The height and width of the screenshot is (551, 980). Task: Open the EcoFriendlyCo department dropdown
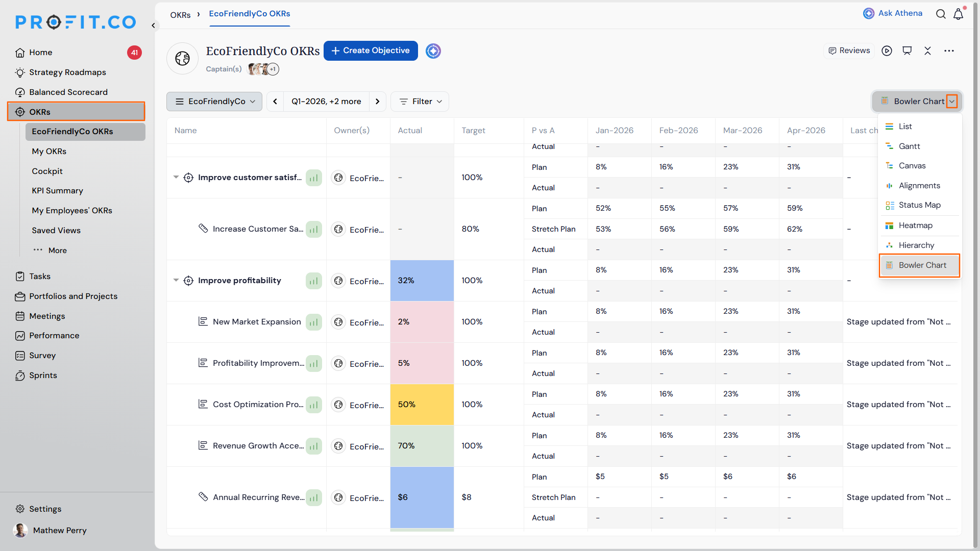click(x=214, y=102)
